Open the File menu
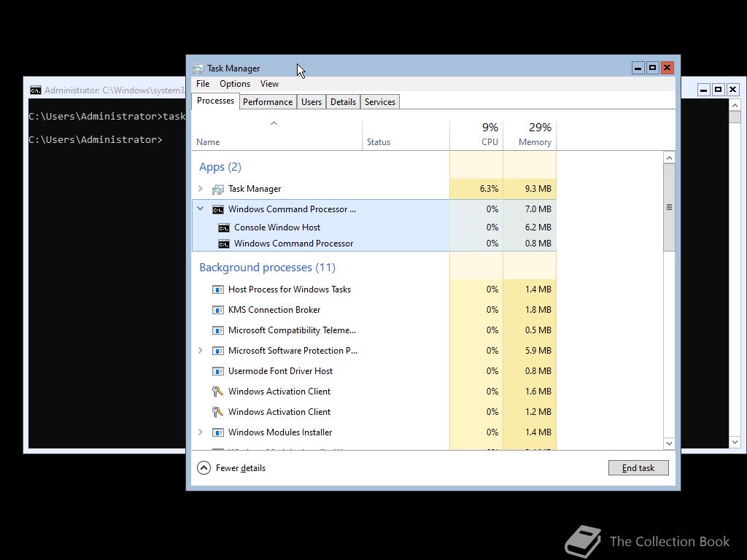The width and height of the screenshot is (747, 560). [203, 84]
